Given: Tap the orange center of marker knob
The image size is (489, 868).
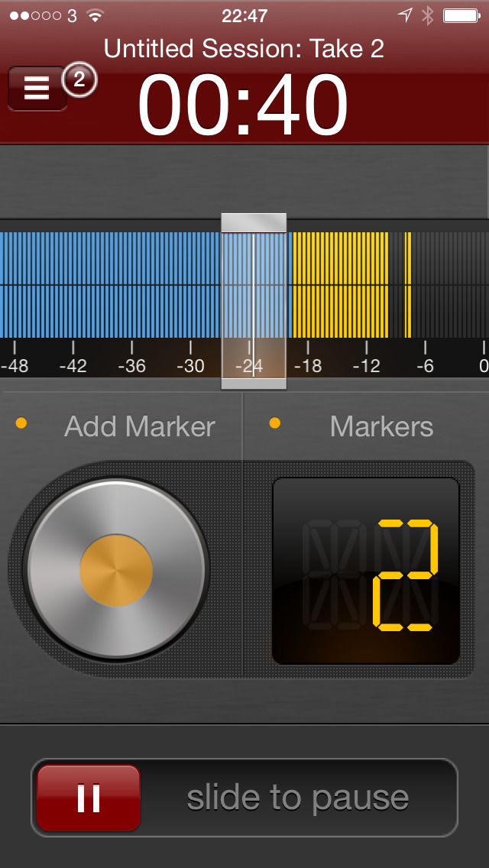Looking at the screenshot, I should point(116,571).
